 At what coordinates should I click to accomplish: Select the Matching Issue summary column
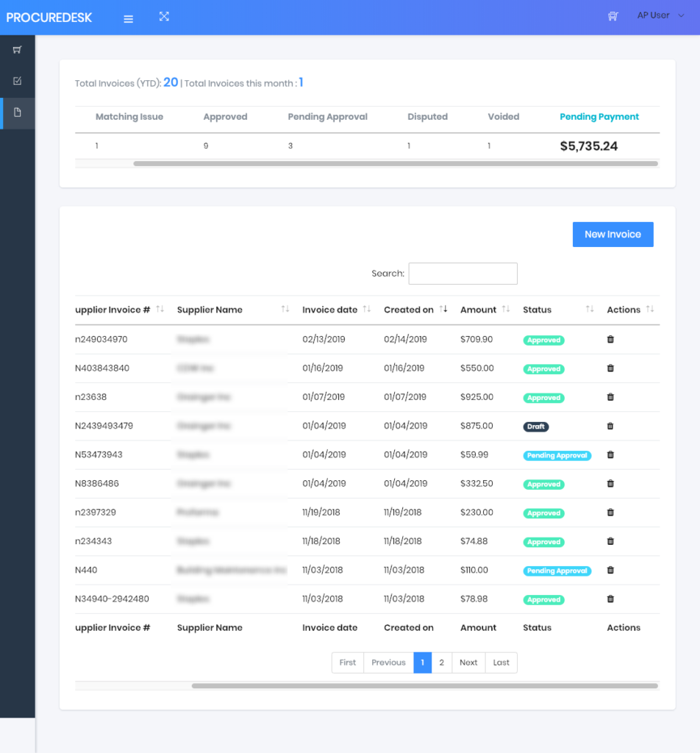pos(129,117)
